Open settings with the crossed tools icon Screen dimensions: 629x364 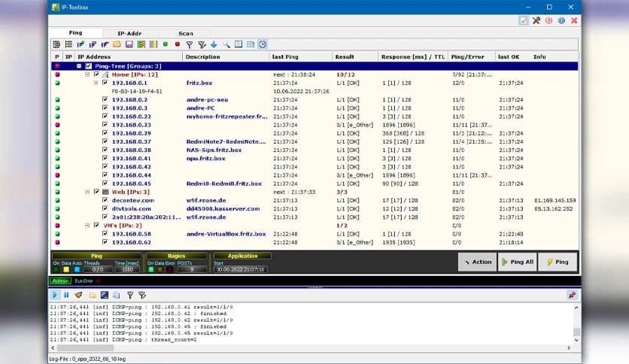[x=536, y=20]
